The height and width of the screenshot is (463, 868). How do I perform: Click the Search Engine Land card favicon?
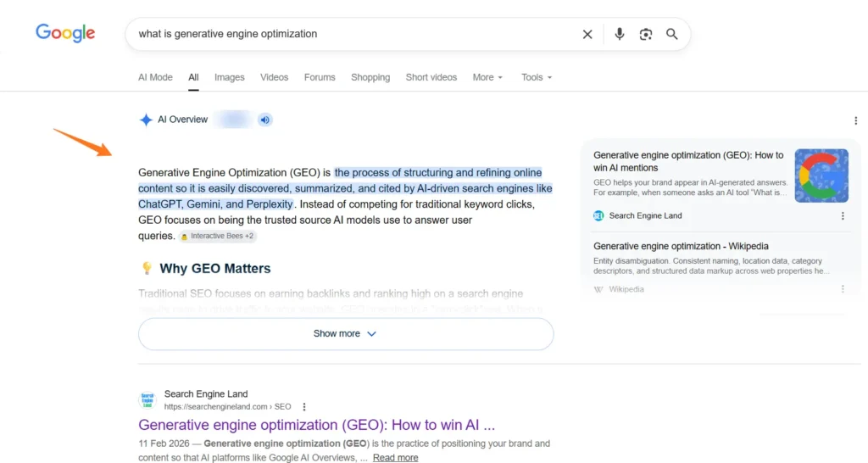(x=598, y=216)
